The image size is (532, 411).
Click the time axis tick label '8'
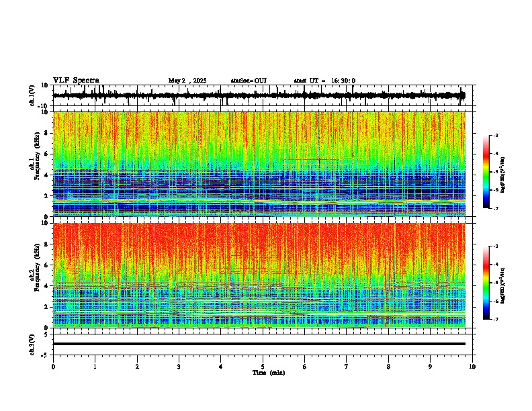(388, 367)
